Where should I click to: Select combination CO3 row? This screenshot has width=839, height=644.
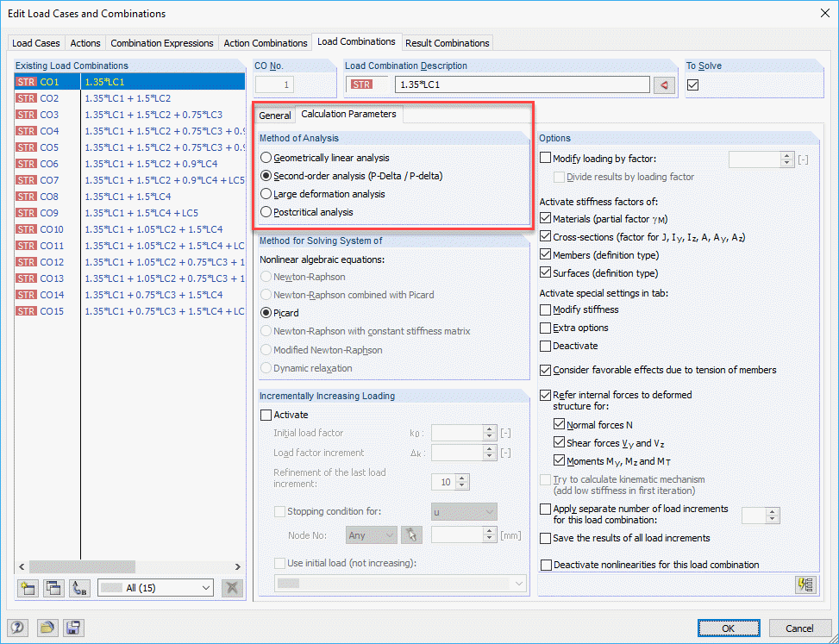[129, 115]
